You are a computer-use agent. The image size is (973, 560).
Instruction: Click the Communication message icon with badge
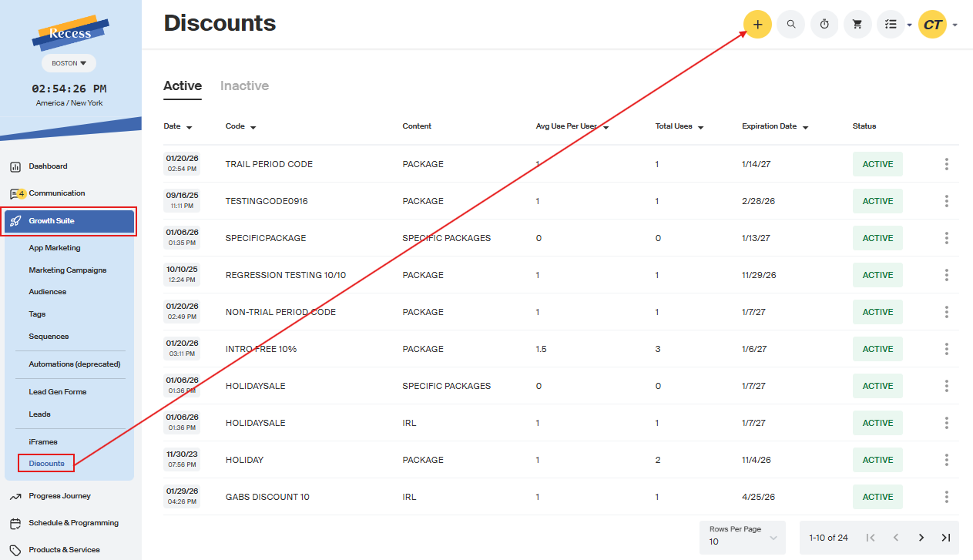17,193
